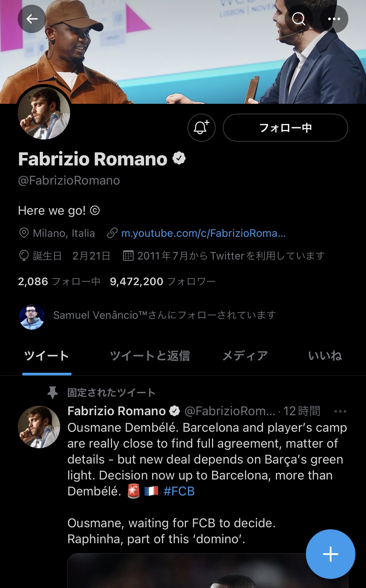Tap the verified badge beside the profile name
The width and height of the screenshot is (366, 588).
[179, 158]
